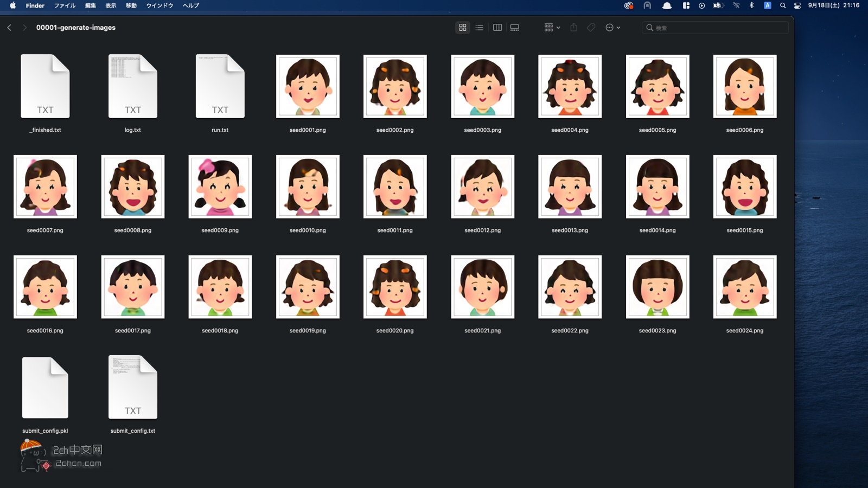The height and width of the screenshot is (488, 868).
Task: Click the Bluetooth status icon
Action: [751, 5]
